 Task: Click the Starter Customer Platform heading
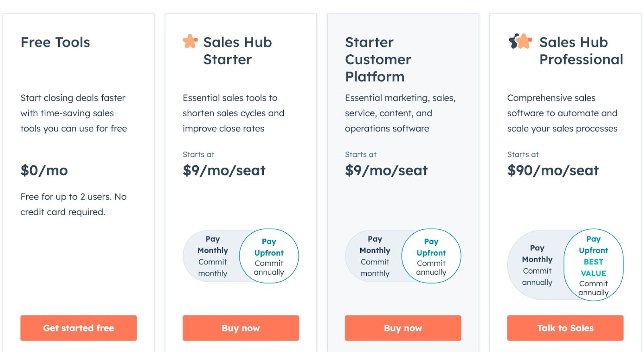click(378, 59)
